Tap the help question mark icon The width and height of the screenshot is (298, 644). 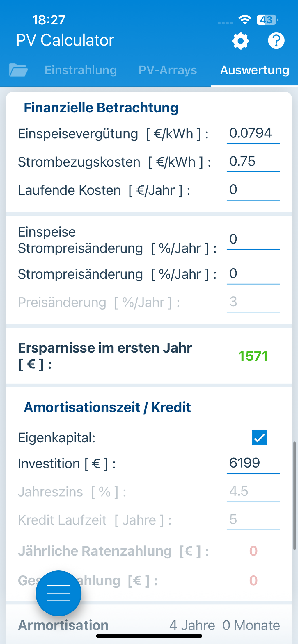click(276, 40)
